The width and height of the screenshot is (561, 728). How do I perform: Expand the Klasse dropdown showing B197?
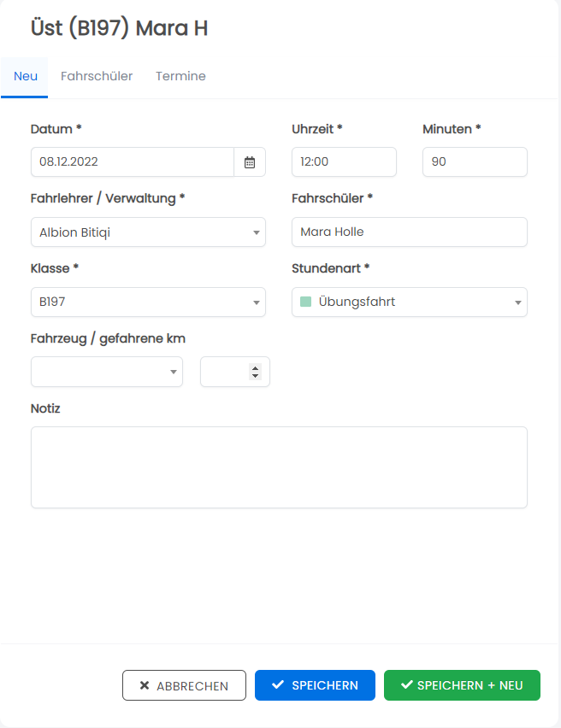148,302
